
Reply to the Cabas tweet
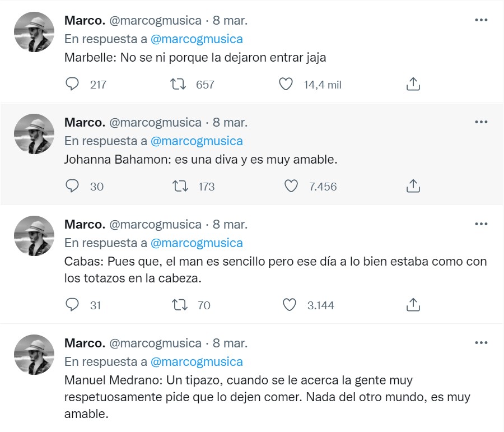point(72,305)
